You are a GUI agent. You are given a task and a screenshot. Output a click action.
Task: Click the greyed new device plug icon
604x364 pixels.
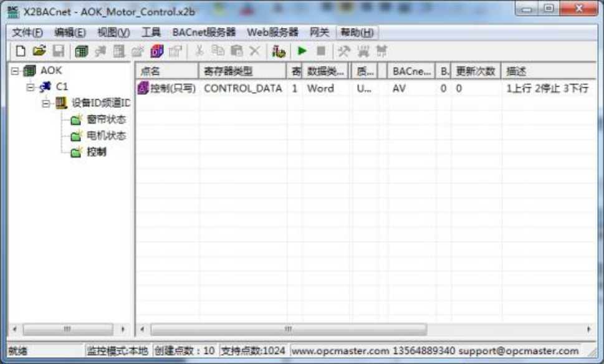coord(100,51)
